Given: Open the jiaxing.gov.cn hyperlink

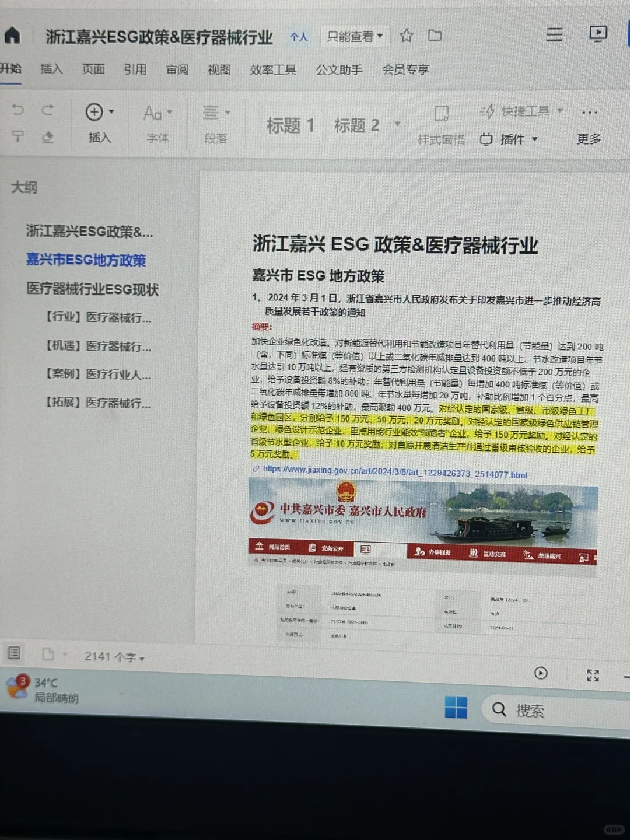Looking at the screenshot, I should (394, 475).
